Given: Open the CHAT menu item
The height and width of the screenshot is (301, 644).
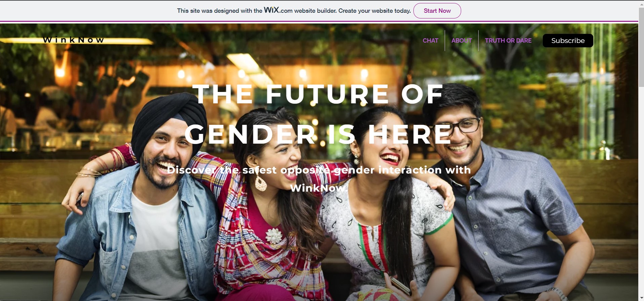Looking at the screenshot, I should point(430,41).
